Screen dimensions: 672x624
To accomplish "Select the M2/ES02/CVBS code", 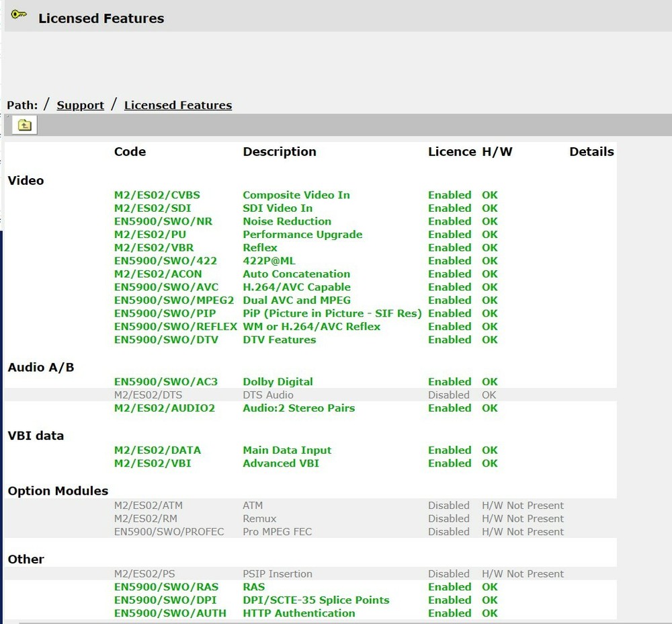I will click(x=157, y=195).
